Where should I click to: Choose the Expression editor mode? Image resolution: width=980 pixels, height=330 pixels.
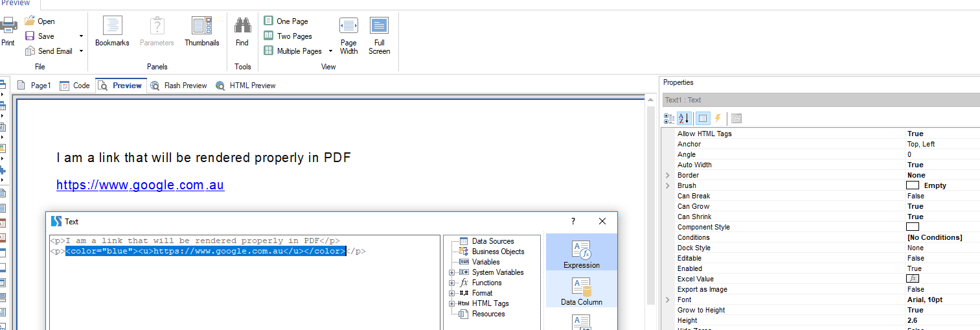582,253
